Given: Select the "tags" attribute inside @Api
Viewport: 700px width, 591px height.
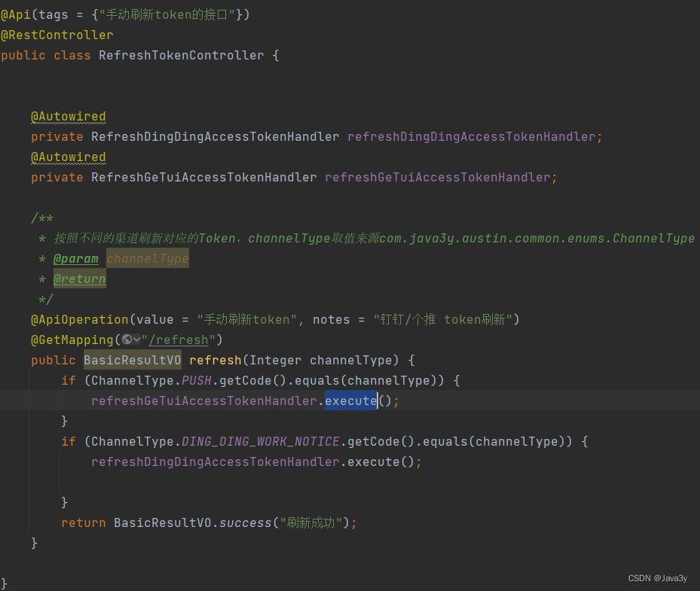Looking at the screenshot, I should (53, 15).
